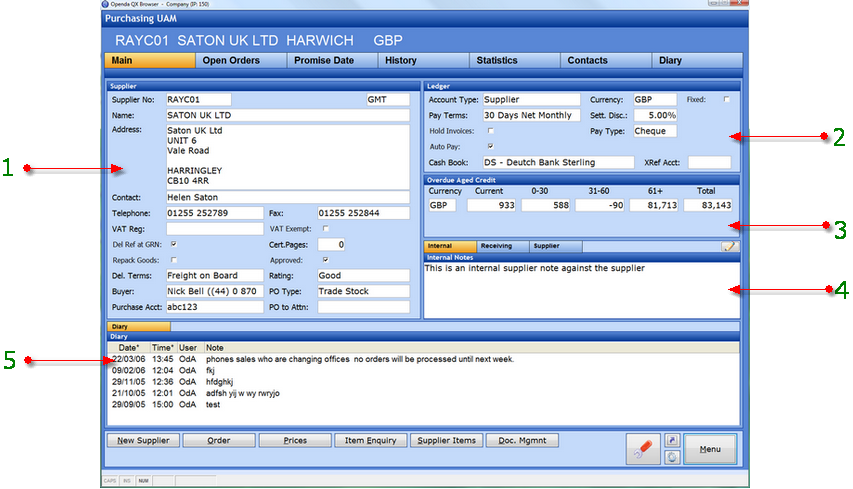Viewport: 853px width, 489px height.
Task: Click the Pay Terms field
Action: coord(531,115)
